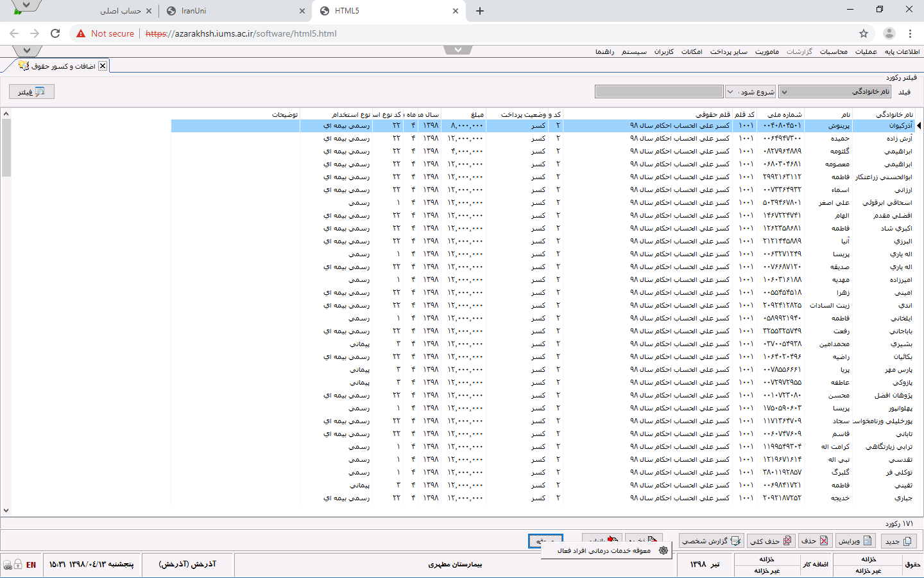
Task: Click the filter value input field
Action: click(x=659, y=92)
